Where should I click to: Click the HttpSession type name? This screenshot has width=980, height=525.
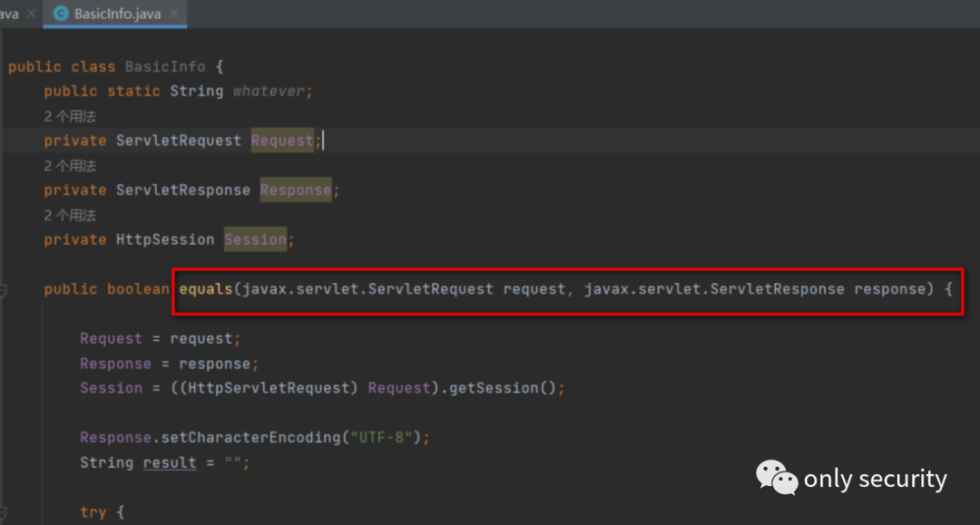[x=165, y=239]
